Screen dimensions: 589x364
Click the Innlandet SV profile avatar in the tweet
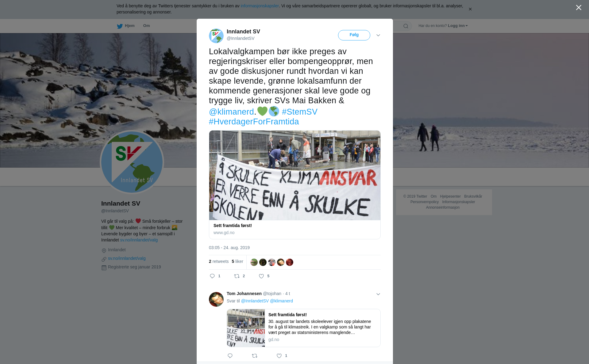pos(216,36)
